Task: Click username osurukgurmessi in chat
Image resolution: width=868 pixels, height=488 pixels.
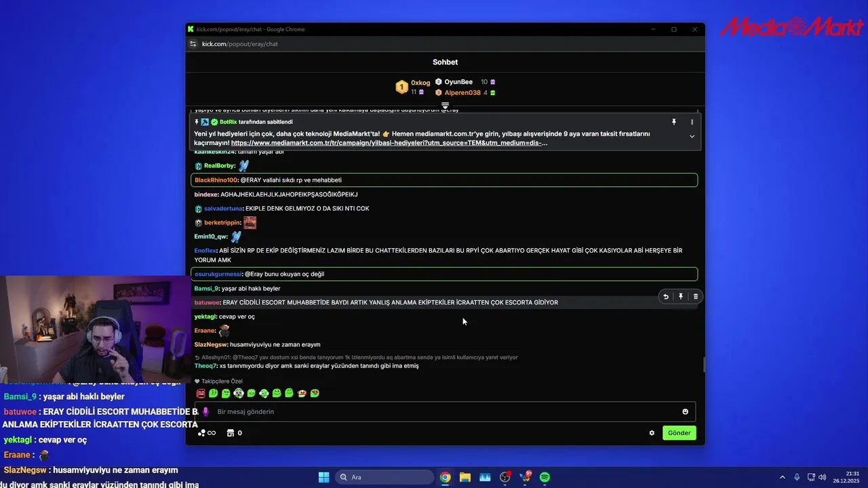Action: coord(218,274)
